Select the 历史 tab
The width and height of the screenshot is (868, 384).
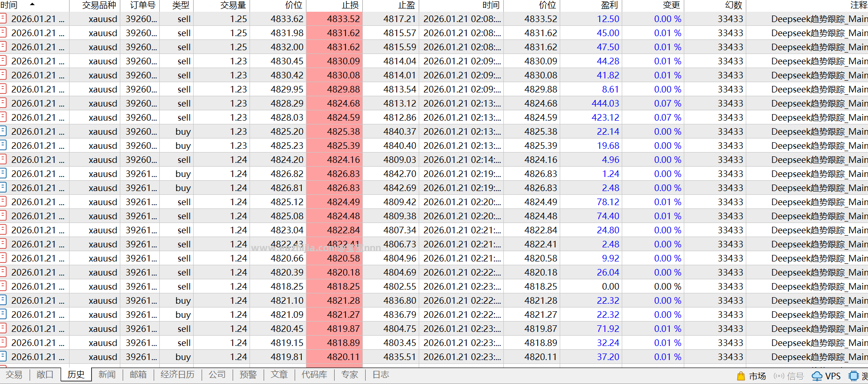tap(76, 375)
